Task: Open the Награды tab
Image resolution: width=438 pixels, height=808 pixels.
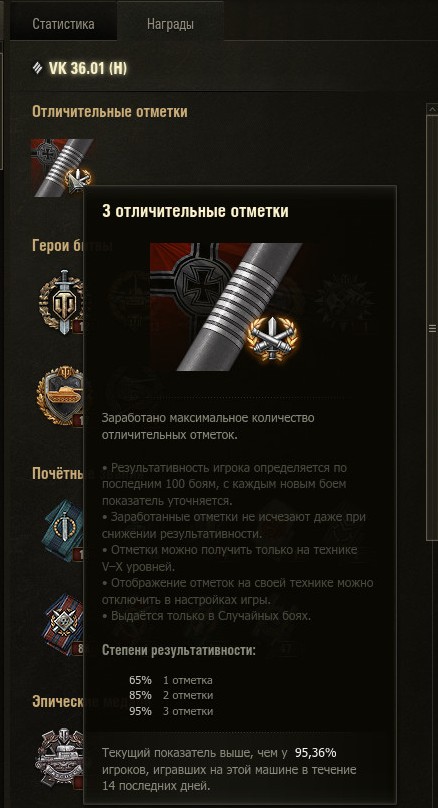Action: tap(171, 24)
